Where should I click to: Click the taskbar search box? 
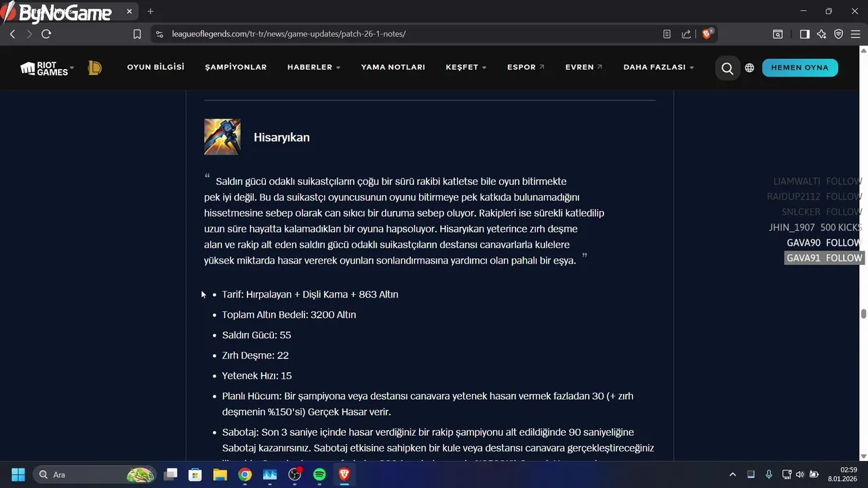94,474
